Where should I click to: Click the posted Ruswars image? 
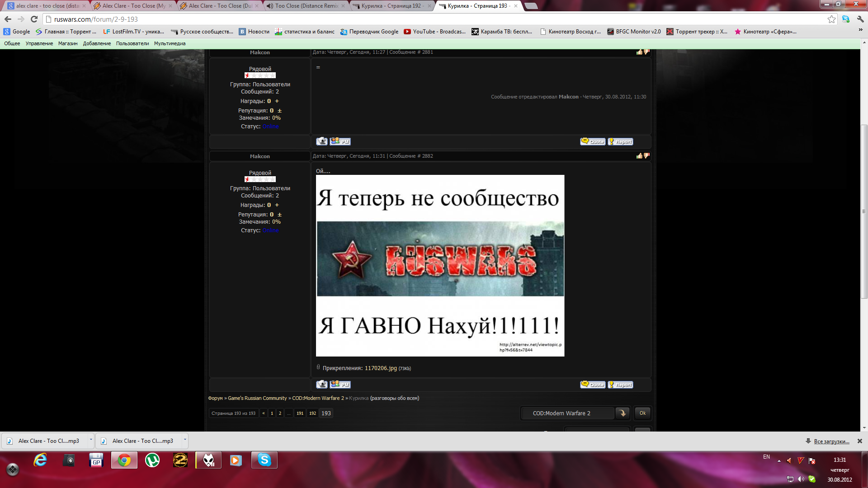[x=440, y=266]
